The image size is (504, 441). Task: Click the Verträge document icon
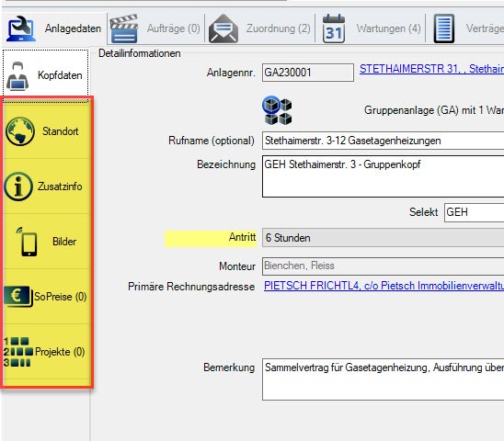444,28
